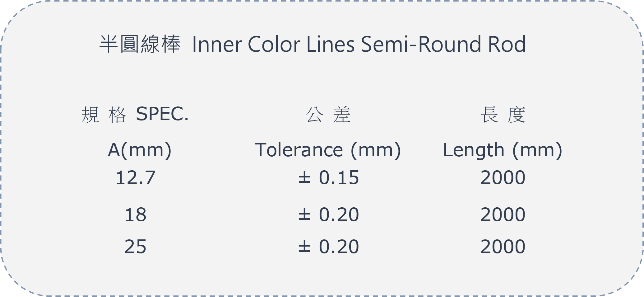The image size is (644, 297).
Task: Click the 18 spec value
Action: [x=136, y=215]
